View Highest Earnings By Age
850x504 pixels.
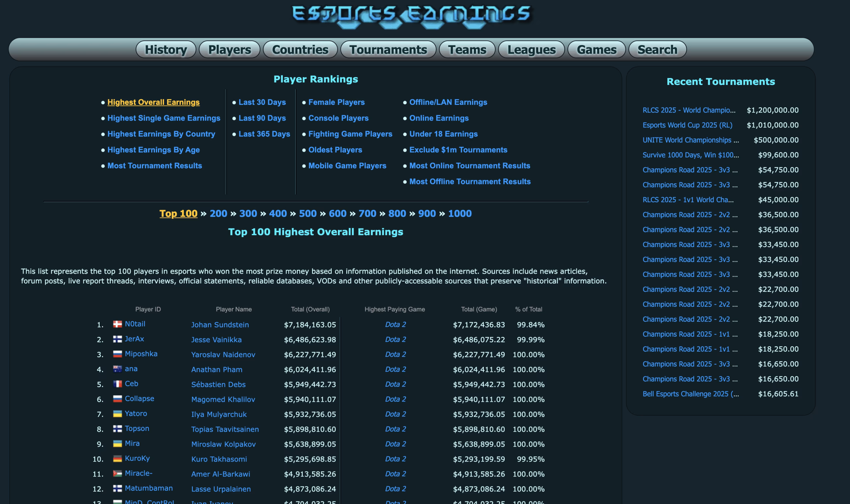point(153,150)
